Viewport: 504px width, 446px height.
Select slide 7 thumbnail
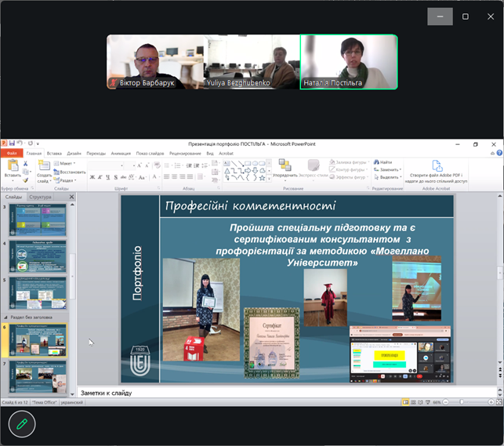pyautogui.click(x=38, y=376)
